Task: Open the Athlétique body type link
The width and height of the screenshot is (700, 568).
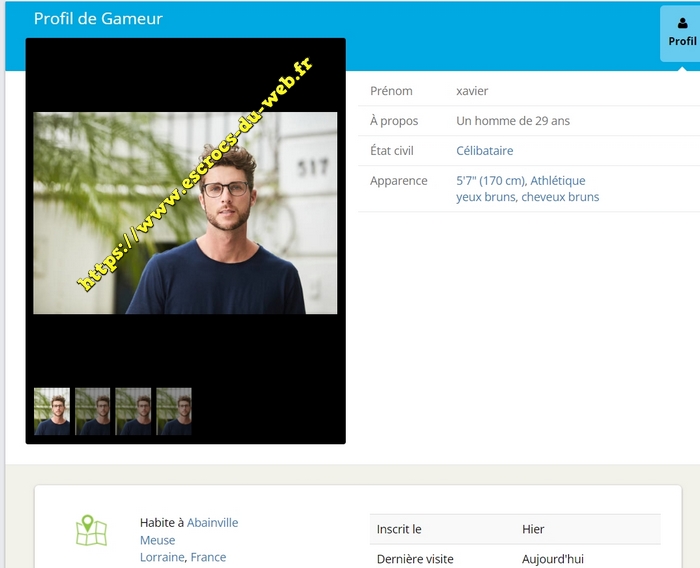Action: click(x=558, y=181)
